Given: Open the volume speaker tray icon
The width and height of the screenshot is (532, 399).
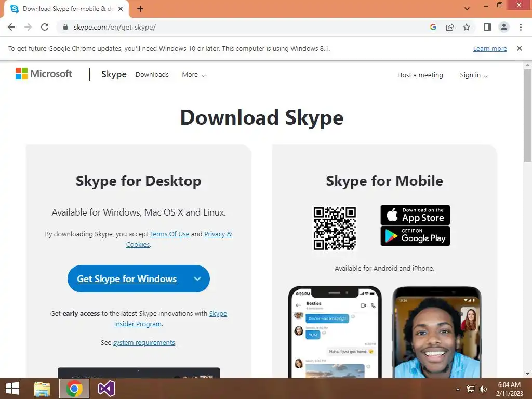Looking at the screenshot, I should (x=483, y=389).
